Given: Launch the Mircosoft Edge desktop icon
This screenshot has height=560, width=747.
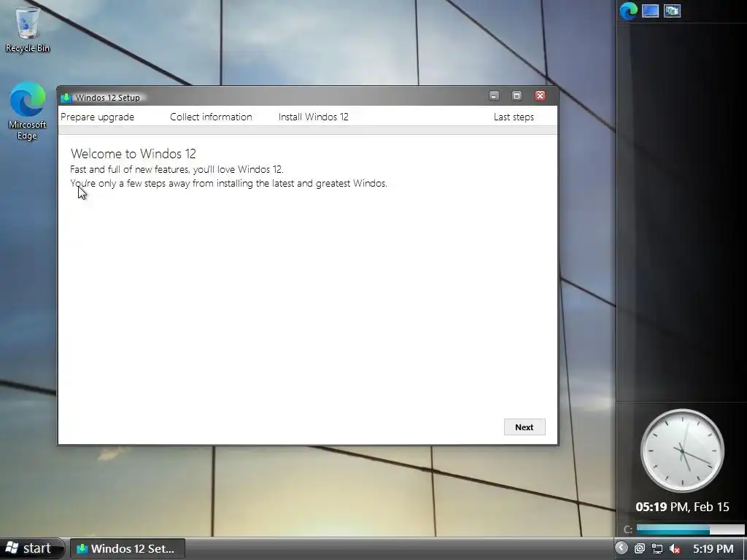Looking at the screenshot, I should click(x=27, y=111).
